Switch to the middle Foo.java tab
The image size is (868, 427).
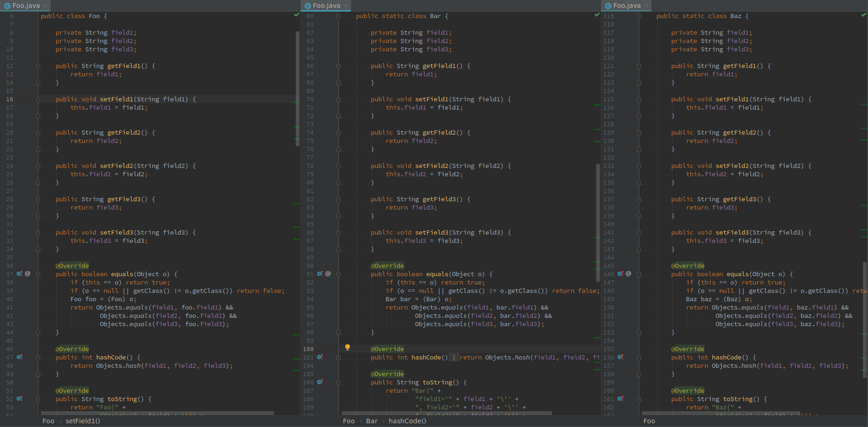click(x=326, y=6)
